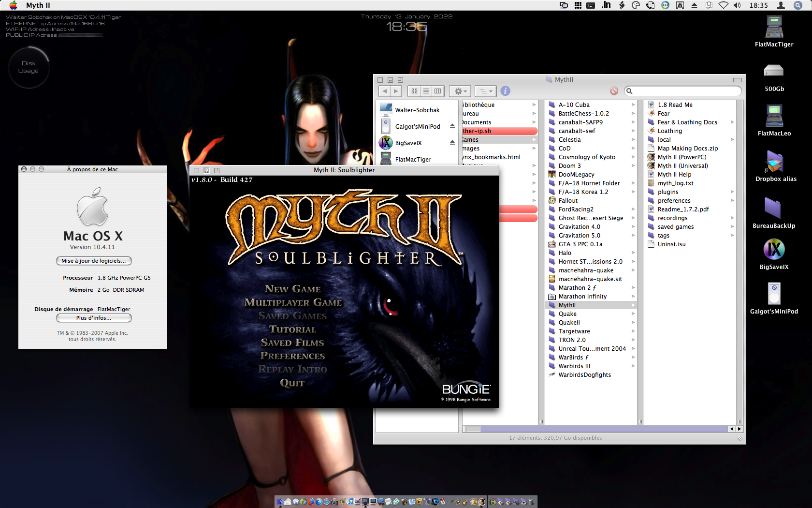This screenshot has width=812, height=508.
Task: Click horizontal scrollbar right arrow
Action: click(x=739, y=429)
